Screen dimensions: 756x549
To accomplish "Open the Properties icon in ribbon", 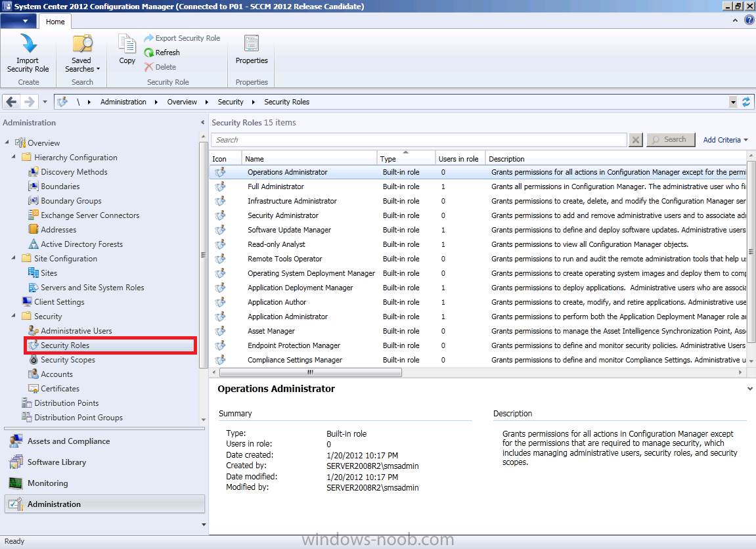I will pyautogui.click(x=251, y=44).
